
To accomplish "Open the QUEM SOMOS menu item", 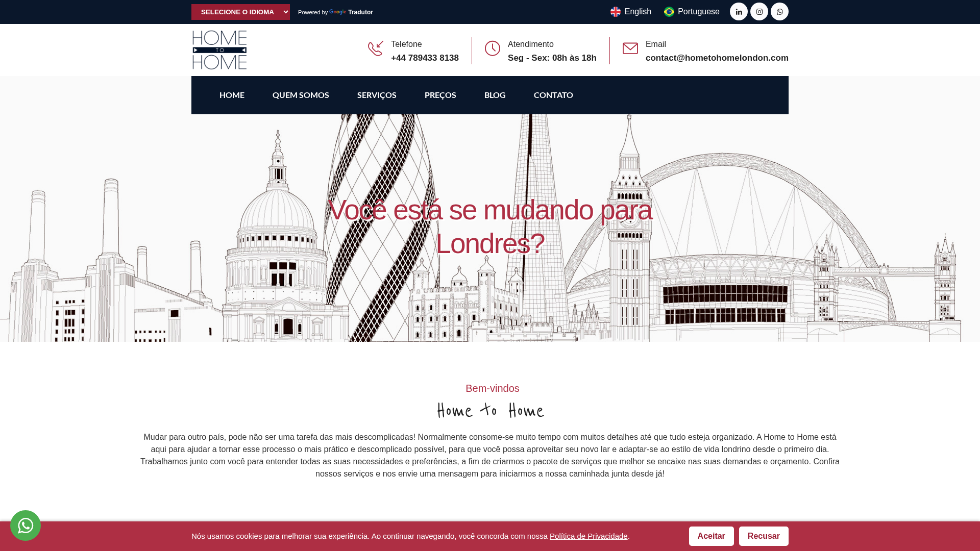I will pyautogui.click(x=300, y=95).
